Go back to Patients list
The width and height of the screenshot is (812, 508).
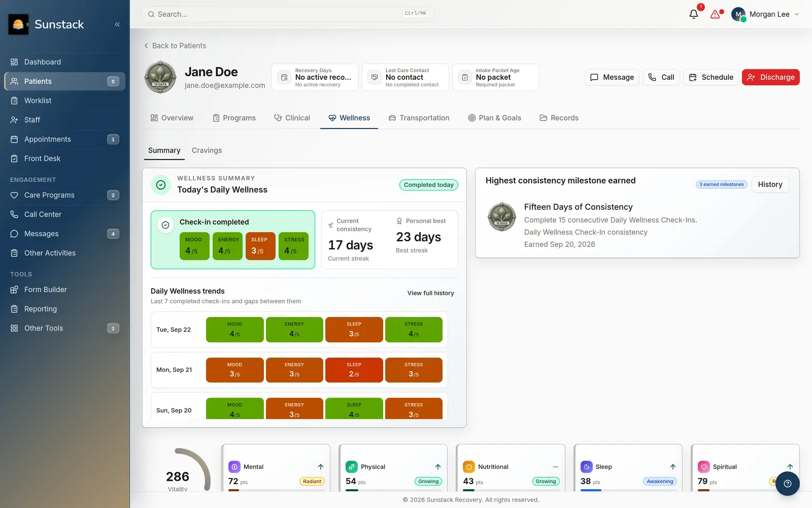pyautogui.click(x=175, y=46)
